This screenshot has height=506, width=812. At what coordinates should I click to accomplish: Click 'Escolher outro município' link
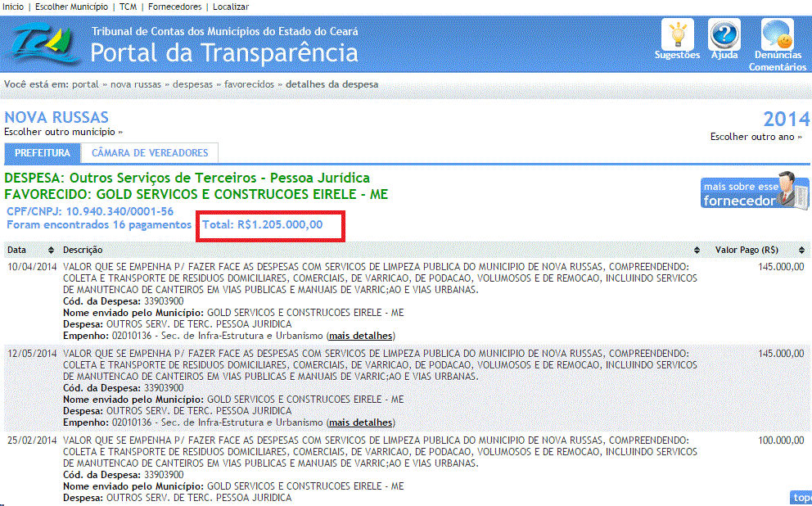(x=63, y=132)
